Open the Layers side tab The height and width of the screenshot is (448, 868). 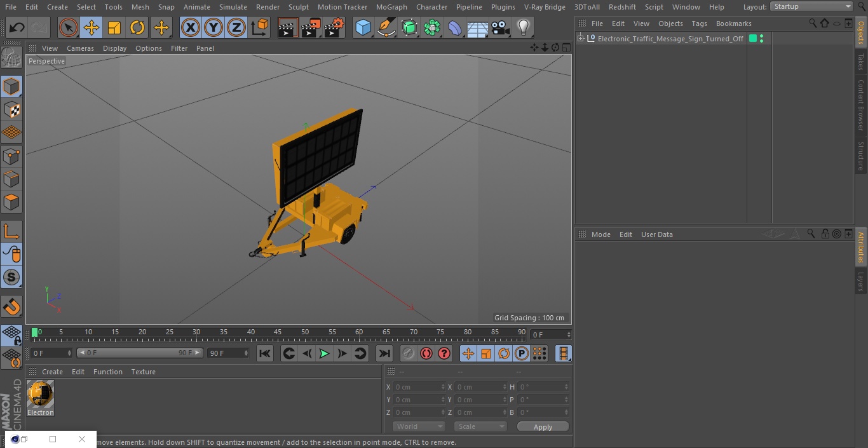point(861,282)
